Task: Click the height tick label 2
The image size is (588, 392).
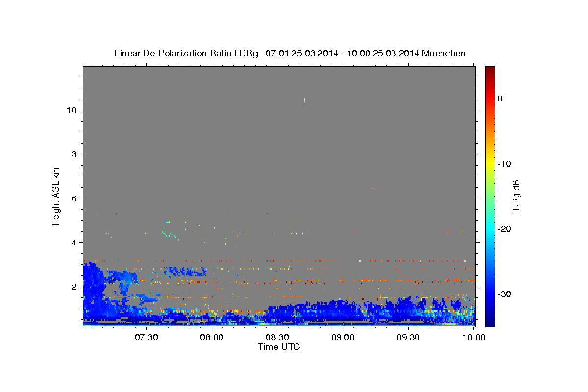Action: tap(74, 287)
